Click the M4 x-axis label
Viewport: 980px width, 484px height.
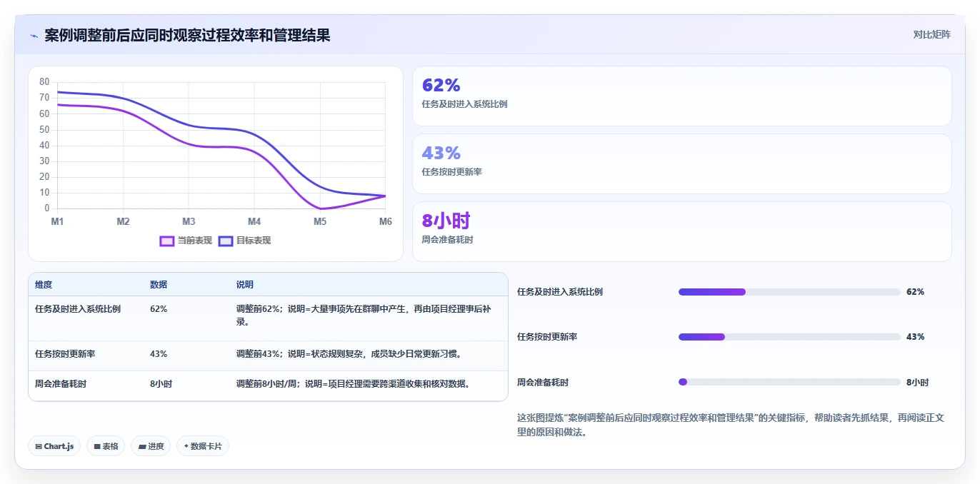[x=254, y=222]
